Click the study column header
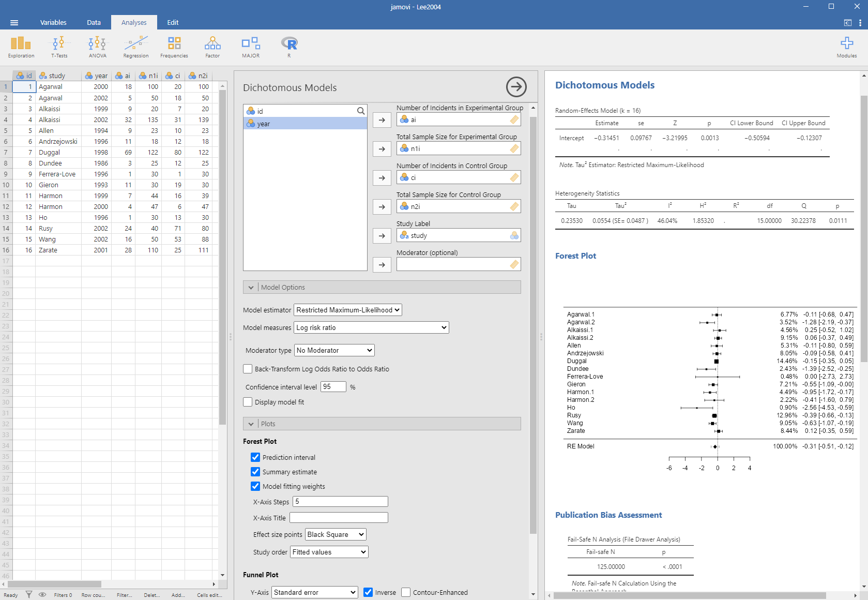This screenshot has height=600, width=868. [x=58, y=76]
